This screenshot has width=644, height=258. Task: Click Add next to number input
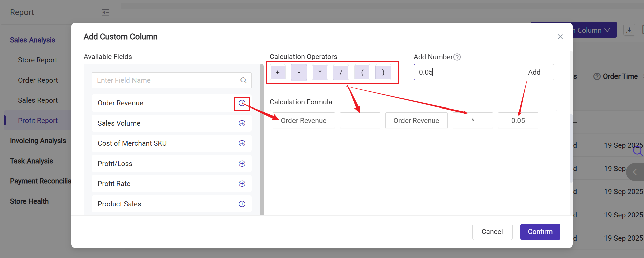(x=534, y=72)
